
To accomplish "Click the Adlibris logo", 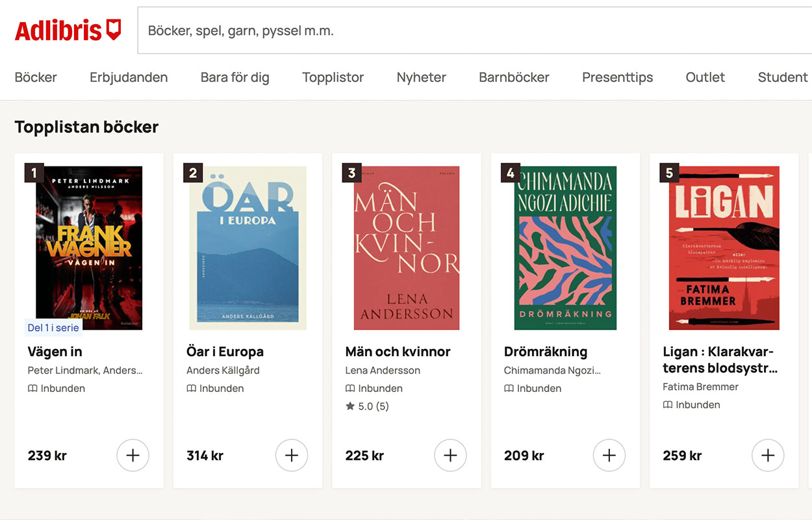I will pos(68,31).
